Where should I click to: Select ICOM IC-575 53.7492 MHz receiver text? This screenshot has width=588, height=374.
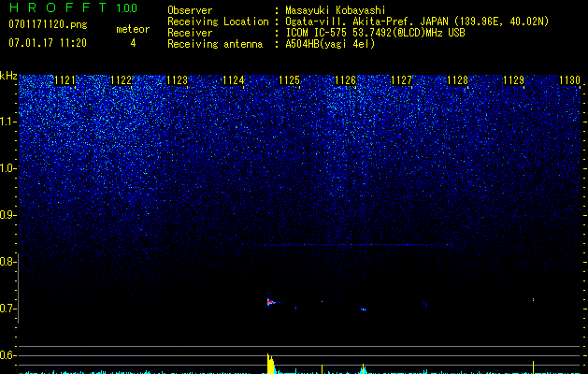[x=375, y=33]
